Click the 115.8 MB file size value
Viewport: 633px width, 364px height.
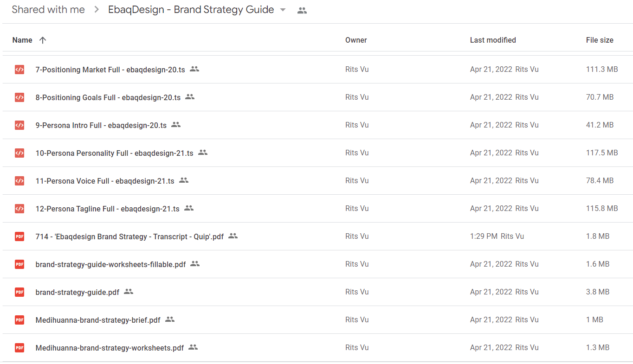tap(602, 209)
